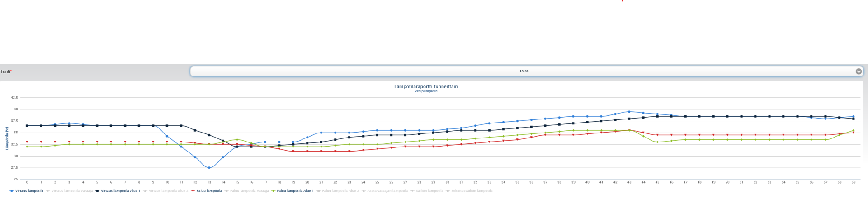Image resolution: width=868 pixels, height=209 pixels.
Task: Show Paluu lämpötila Alue 2 series
Action: pos(340,191)
